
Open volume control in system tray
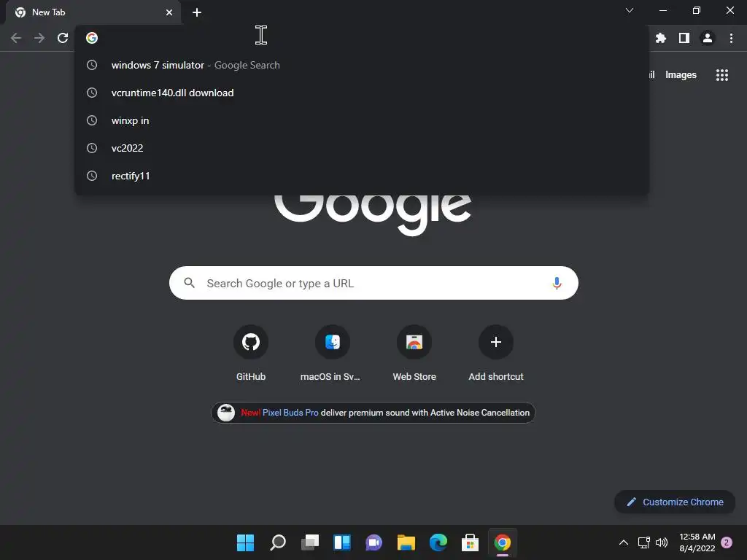click(x=662, y=542)
